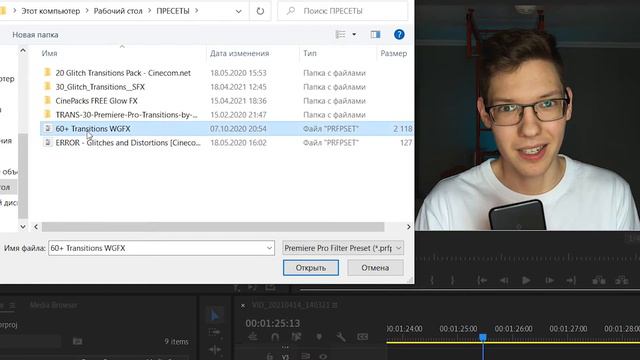Select the Selection tool arrow
Image resolution: width=640 pixels, height=360 pixels.
click(x=215, y=315)
